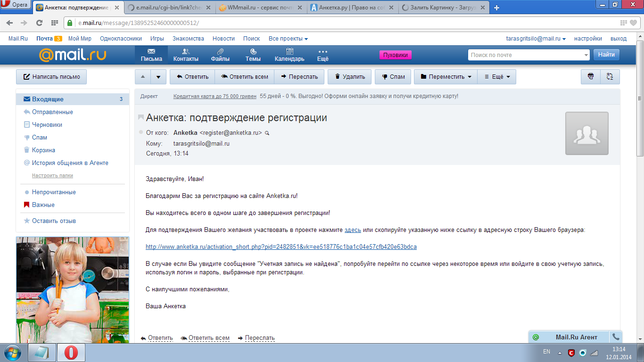The width and height of the screenshot is (644, 362).
Task: Call via Mail.Ru Agent phone icon
Action: [x=616, y=337]
